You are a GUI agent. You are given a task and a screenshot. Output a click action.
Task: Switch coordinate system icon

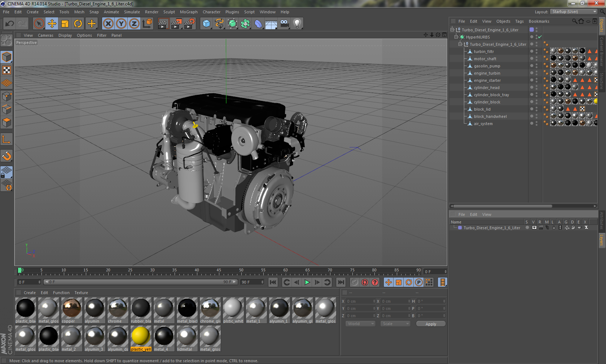pyautogui.click(x=147, y=24)
